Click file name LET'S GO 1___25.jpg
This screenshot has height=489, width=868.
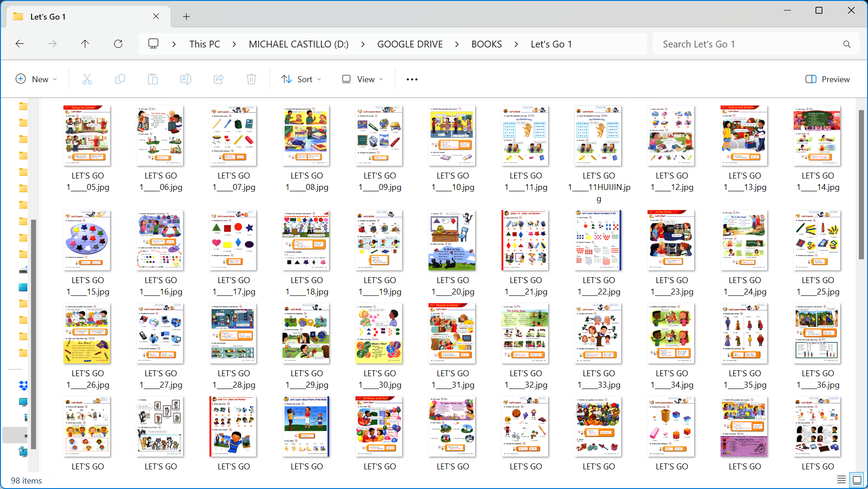point(818,286)
